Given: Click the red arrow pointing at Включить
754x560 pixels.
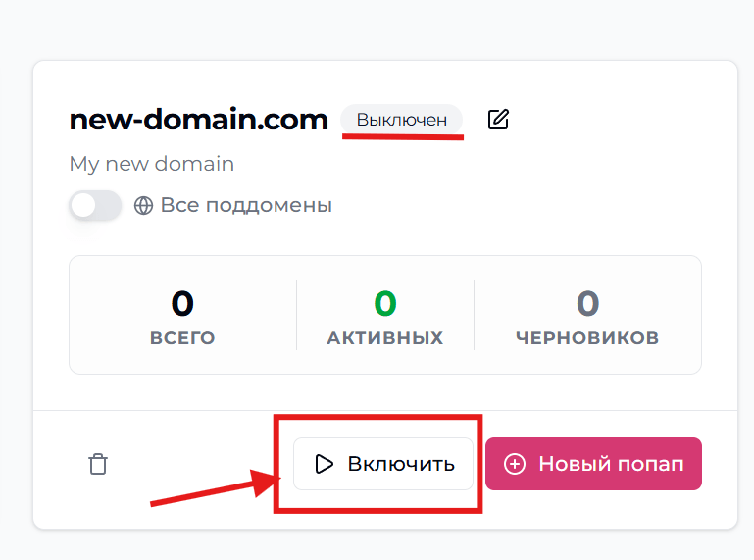Looking at the screenshot, I should (x=216, y=487).
